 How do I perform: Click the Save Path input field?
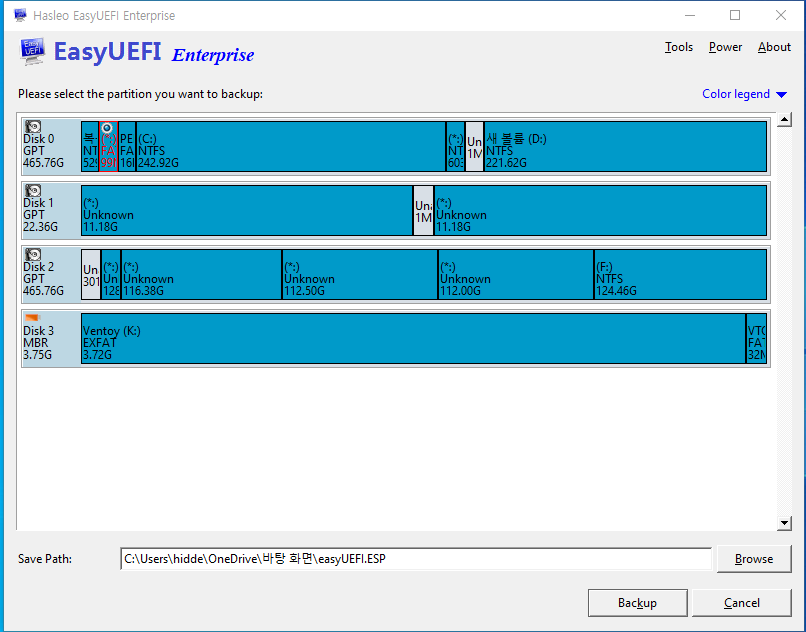416,558
